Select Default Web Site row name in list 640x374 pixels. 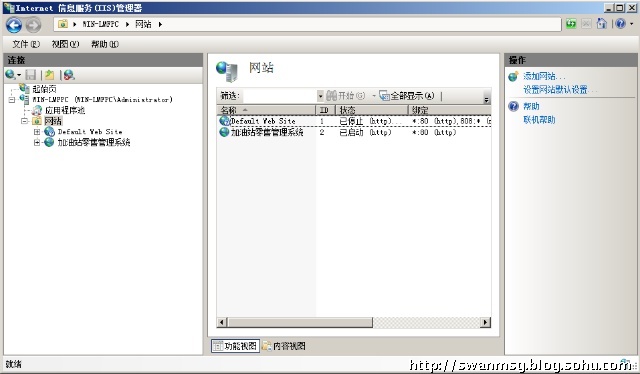pos(263,121)
